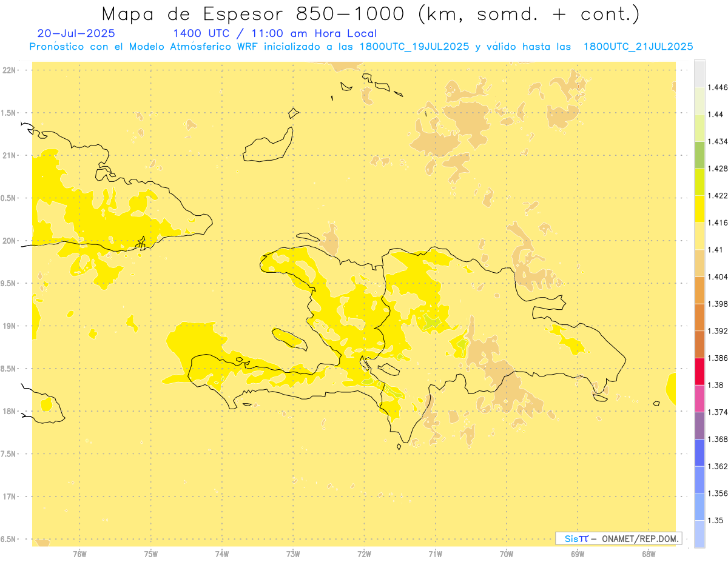Image resolution: width=728 pixels, height=562 pixels.
Task: Click the '21N' latitude label
Action: coord(9,155)
